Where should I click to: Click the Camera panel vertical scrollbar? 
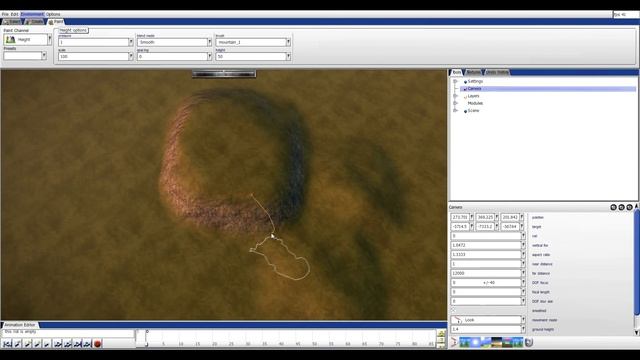[636, 262]
